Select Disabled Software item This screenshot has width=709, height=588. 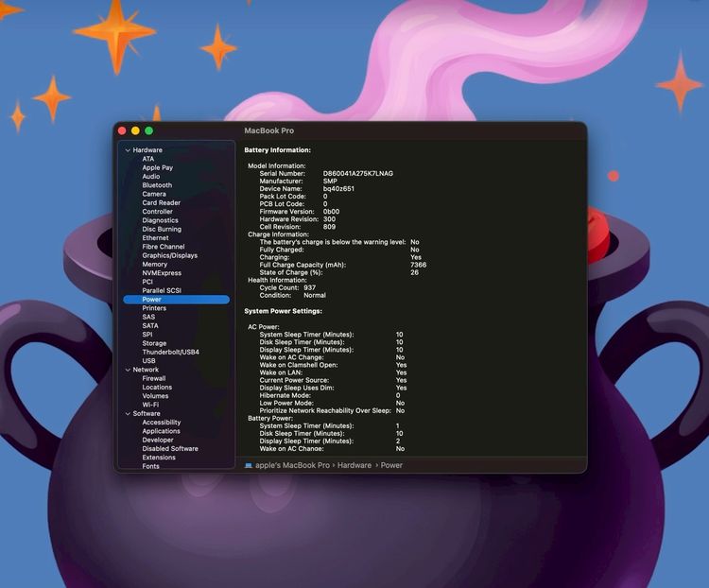coord(170,449)
